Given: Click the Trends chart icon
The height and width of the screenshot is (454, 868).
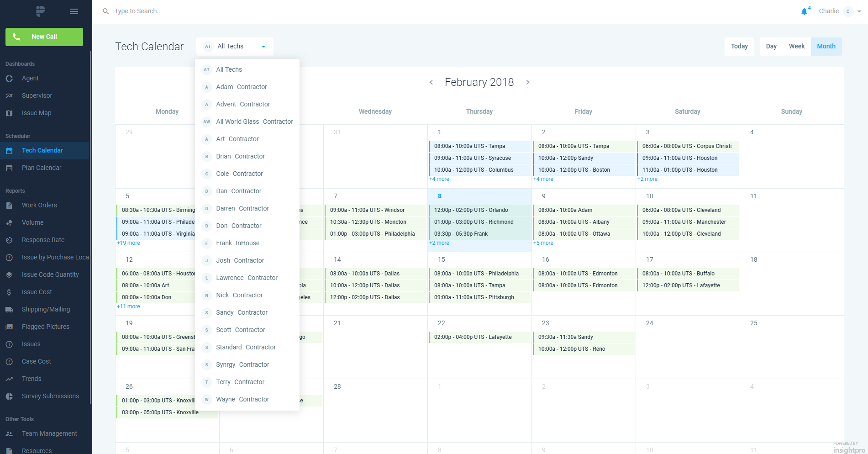Looking at the screenshot, I should (9, 379).
